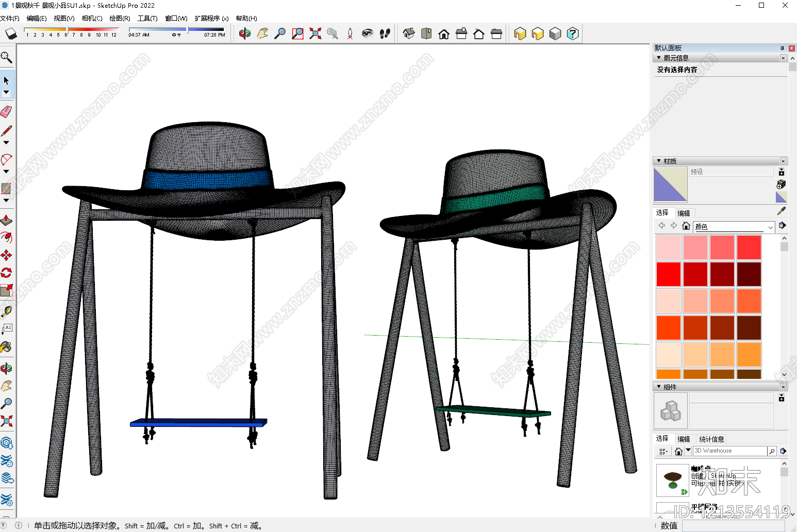Select the Arc tool in left toolbar
This screenshot has width=797, height=532.
[x=7, y=159]
